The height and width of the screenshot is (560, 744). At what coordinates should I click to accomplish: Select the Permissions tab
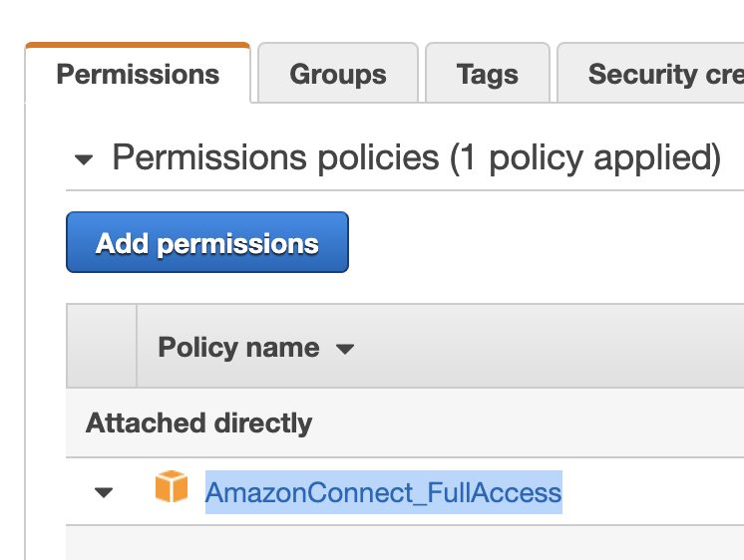[138, 73]
